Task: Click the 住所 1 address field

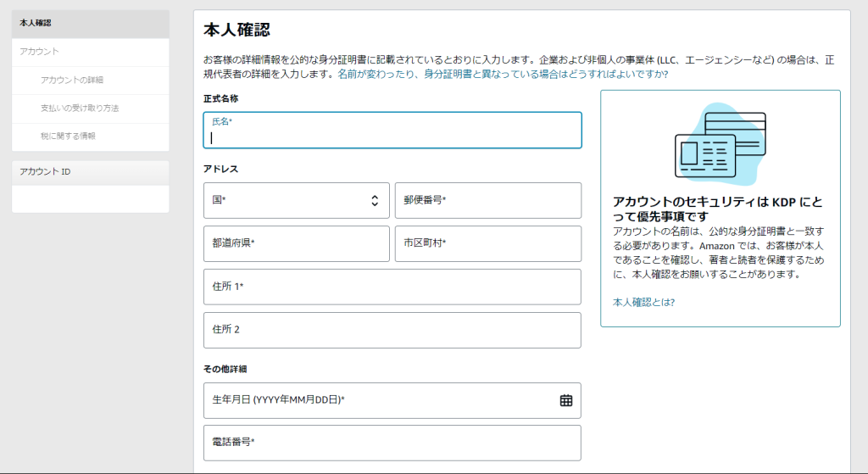Action: (x=392, y=287)
